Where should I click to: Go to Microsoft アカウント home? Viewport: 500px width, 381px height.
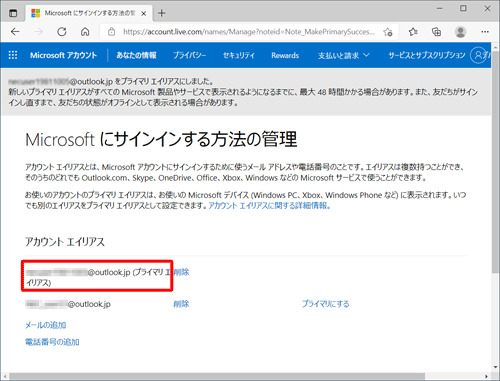click(63, 55)
